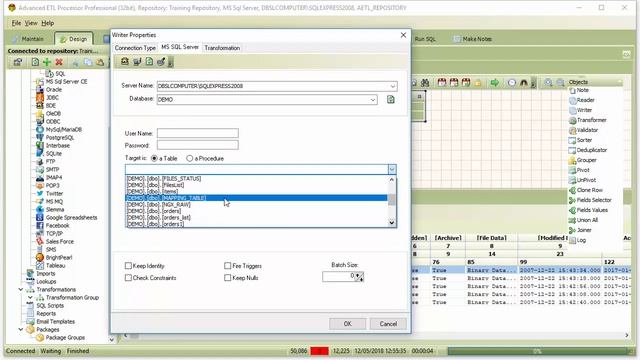Select the Log object in Objects palette
This screenshot has width=640, height=360.
(578, 240)
